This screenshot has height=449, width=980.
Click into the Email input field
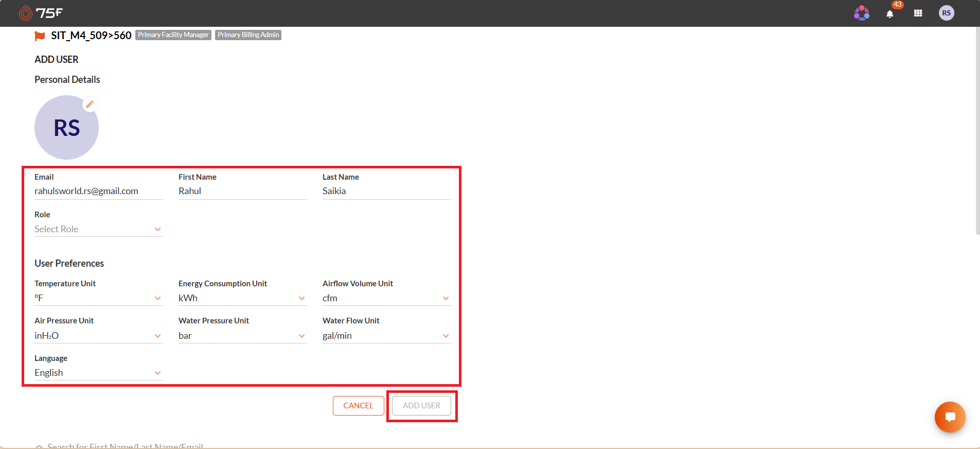[98, 191]
